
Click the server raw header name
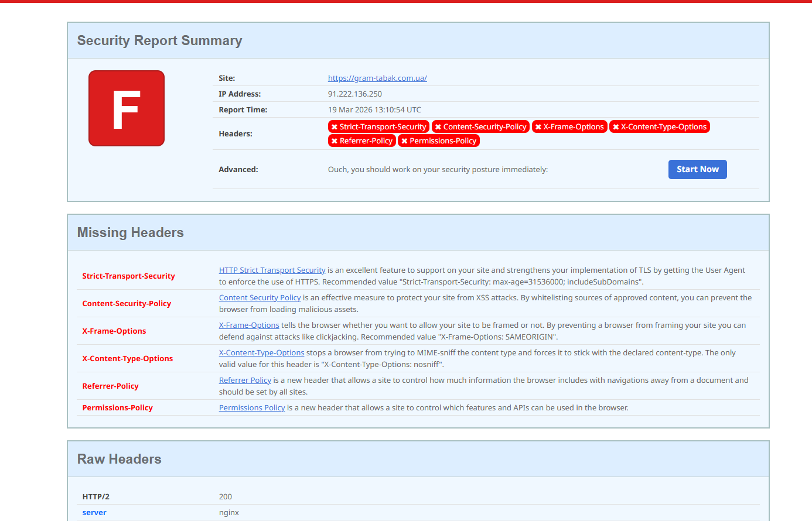(x=94, y=512)
